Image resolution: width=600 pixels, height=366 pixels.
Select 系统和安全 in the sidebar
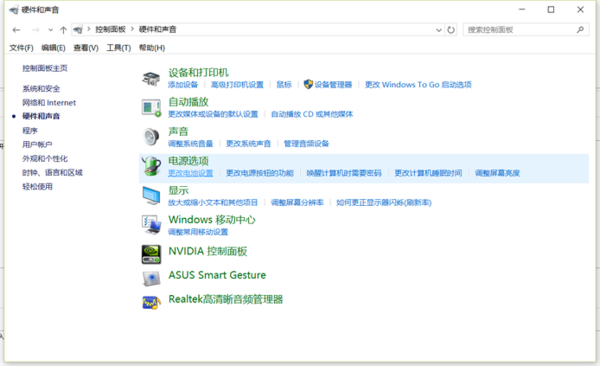pos(41,89)
